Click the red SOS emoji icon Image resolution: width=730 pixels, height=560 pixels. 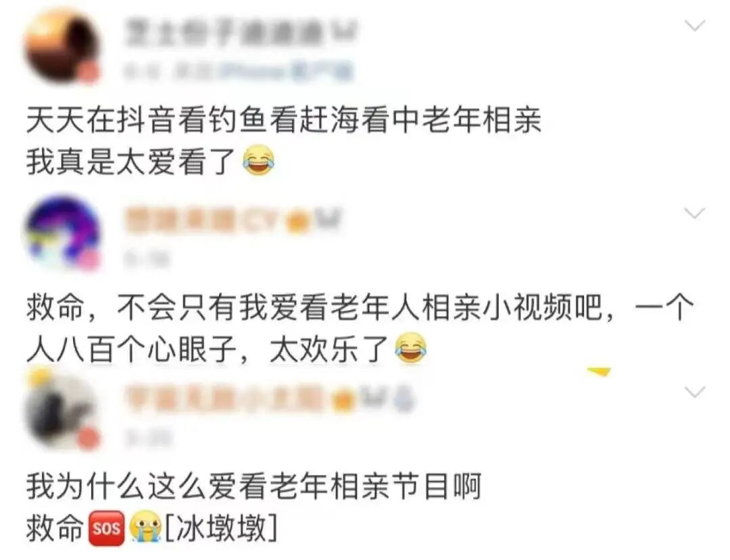click(x=107, y=528)
